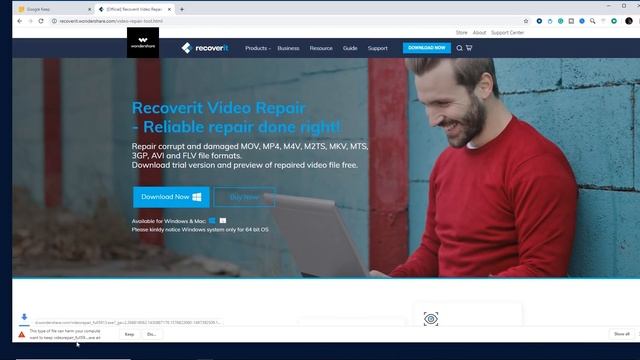Close the Google Keep tab

coord(89,9)
